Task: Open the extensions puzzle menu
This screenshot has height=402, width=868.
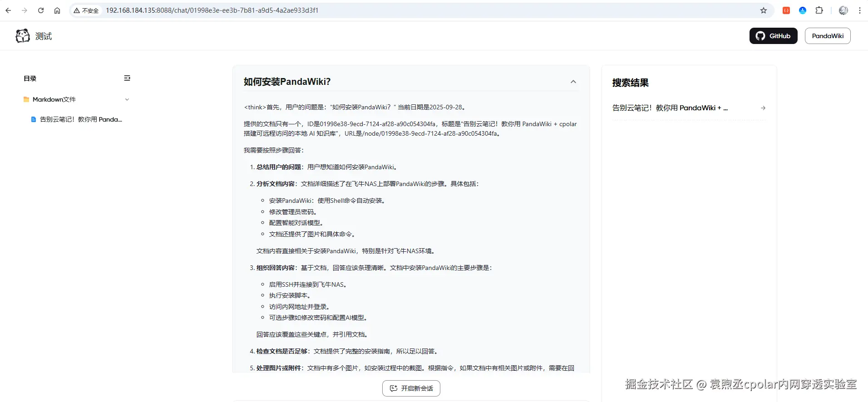Action: tap(819, 10)
